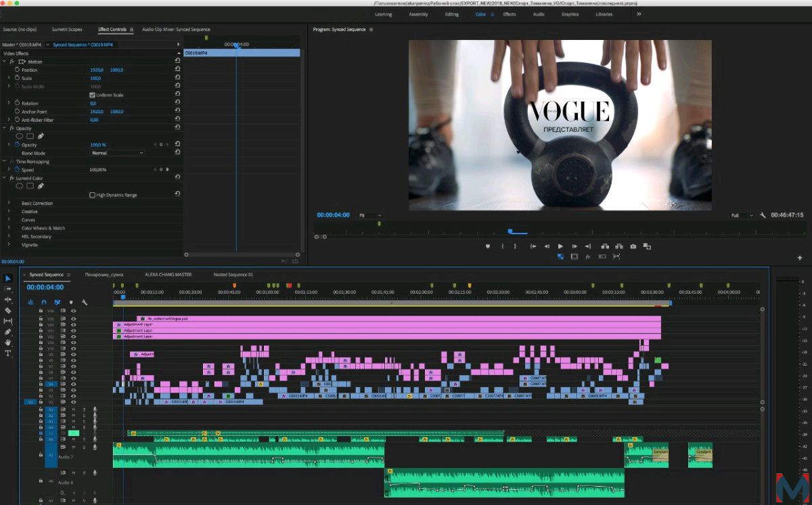Mute audio track A1
The image size is (812, 505).
pos(74,410)
